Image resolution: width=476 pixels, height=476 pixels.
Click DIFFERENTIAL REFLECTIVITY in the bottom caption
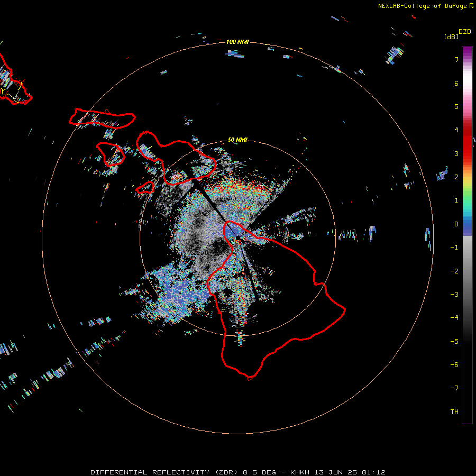pyautogui.click(x=150, y=472)
